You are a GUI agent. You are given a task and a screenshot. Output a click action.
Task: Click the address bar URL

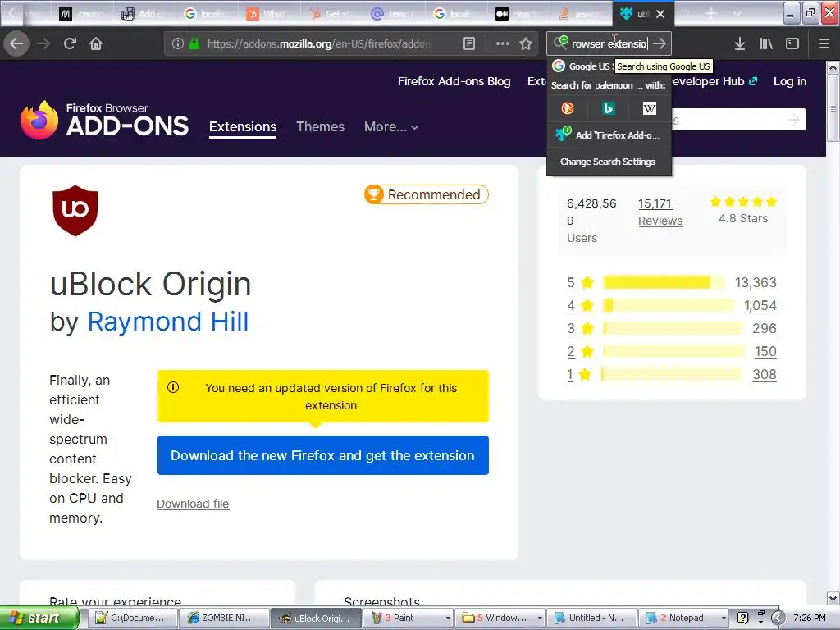tap(320, 43)
